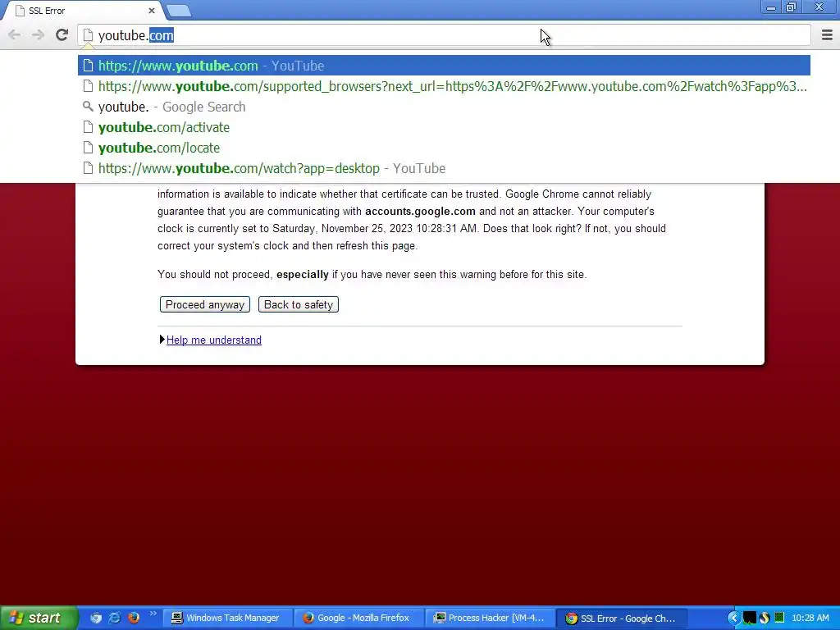
Task: Launch Internet Explorer from quick launch
Action: coord(115,618)
